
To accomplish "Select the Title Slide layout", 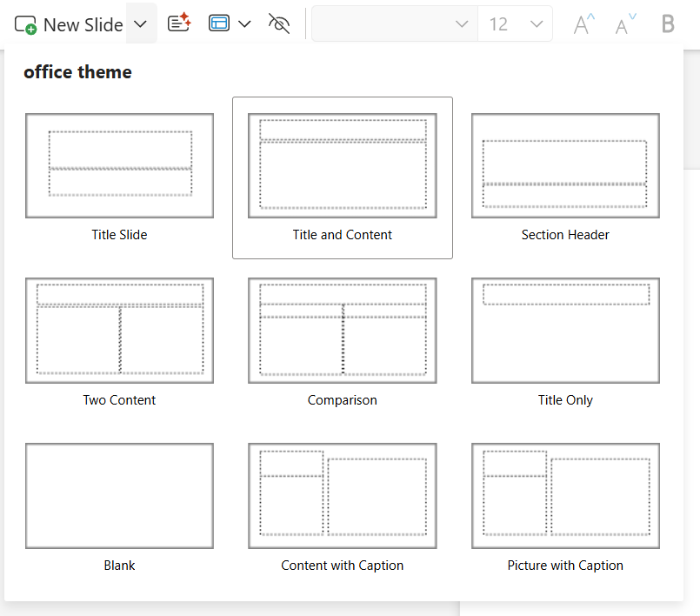I will point(119,165).
